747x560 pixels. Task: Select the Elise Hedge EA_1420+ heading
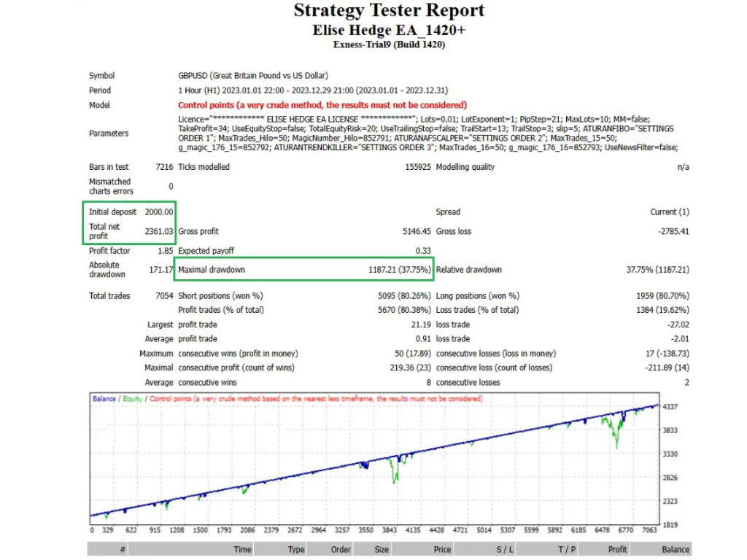click(x=389, y=30)
